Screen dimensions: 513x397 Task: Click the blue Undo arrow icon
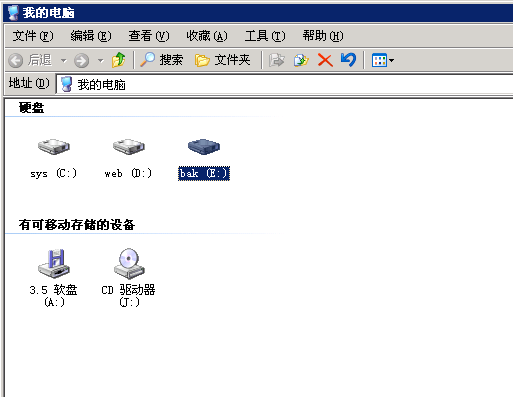point(349,60)
